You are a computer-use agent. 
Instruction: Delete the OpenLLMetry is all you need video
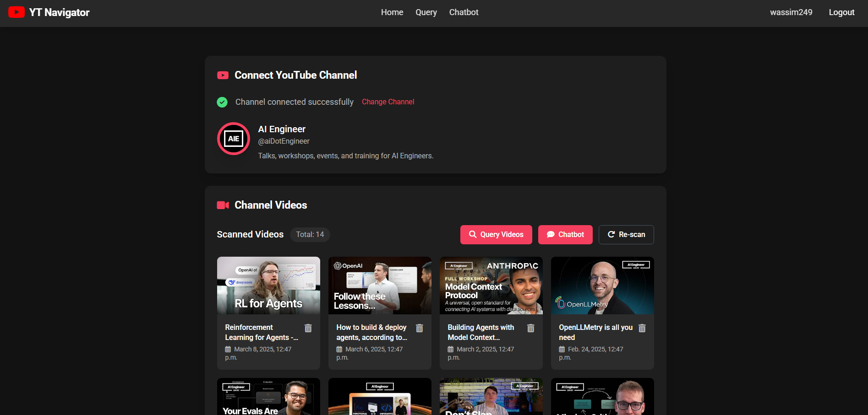pos(642,328)
